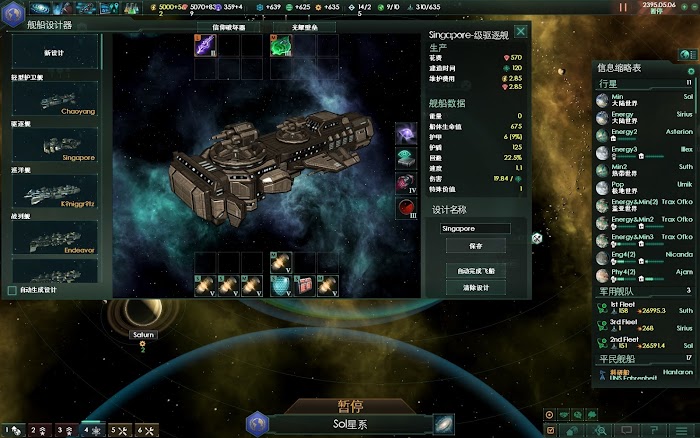Select control group 4 tab
Image resolution: width=700 pixels, height=438 pixels.
click(x=92, y=430)
